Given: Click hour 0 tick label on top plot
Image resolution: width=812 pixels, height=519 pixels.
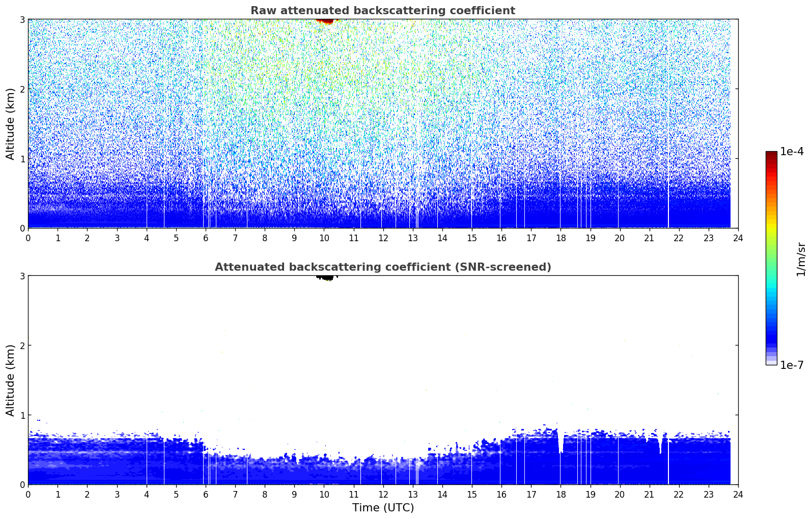Looking at the screenshot, I should coord(28,238).
